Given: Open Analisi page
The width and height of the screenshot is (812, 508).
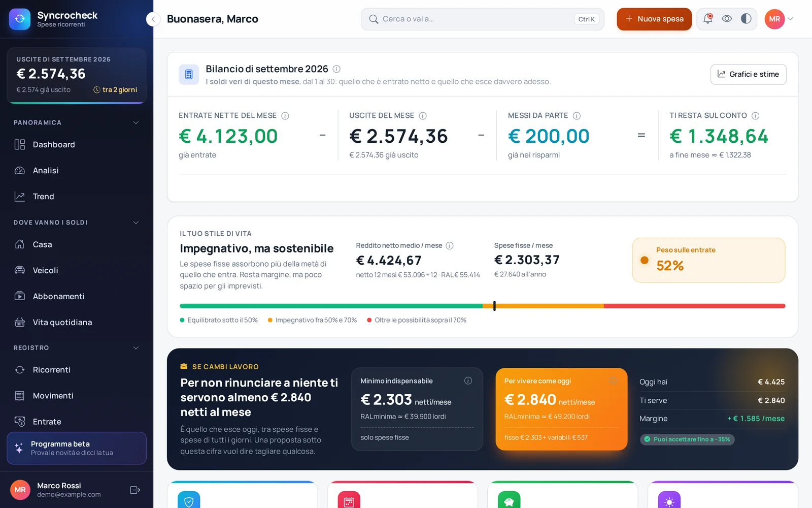Looking at the screenshot, I should 76,171.
